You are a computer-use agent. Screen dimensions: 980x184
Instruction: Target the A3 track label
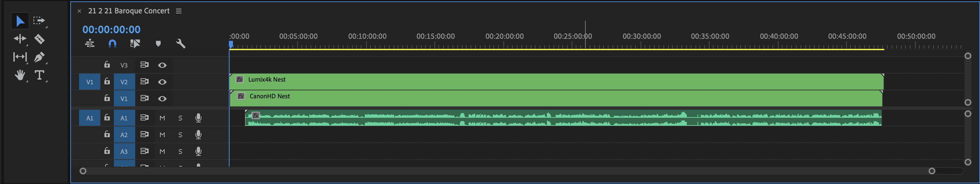pos(124,151)
